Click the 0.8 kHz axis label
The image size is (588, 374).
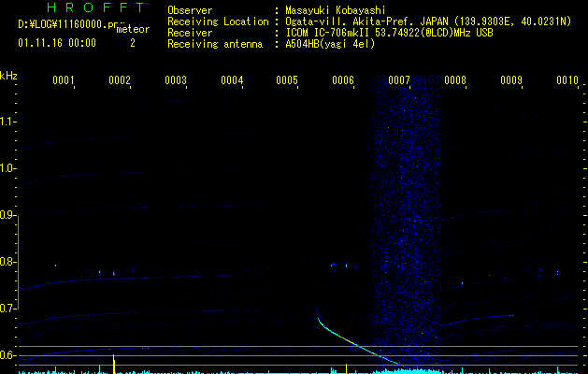tap(7, 262)
